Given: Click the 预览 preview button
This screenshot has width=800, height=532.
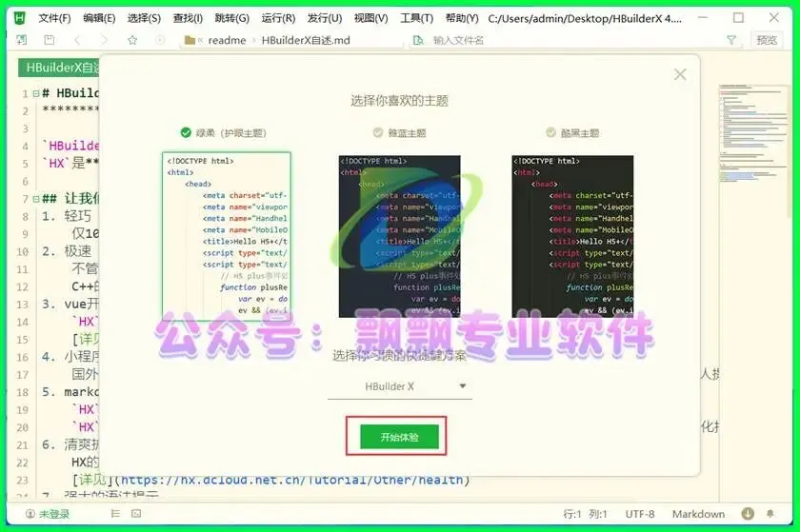Looking at the screenshot, I should point(767,40).
